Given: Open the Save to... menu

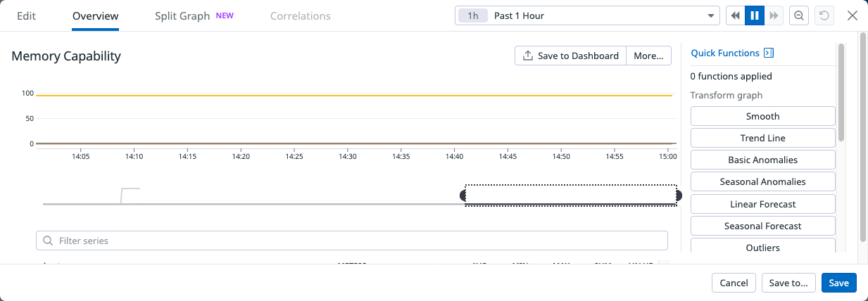Looking at the screenshot, I should pyautogui.click(x=788, y=283).
